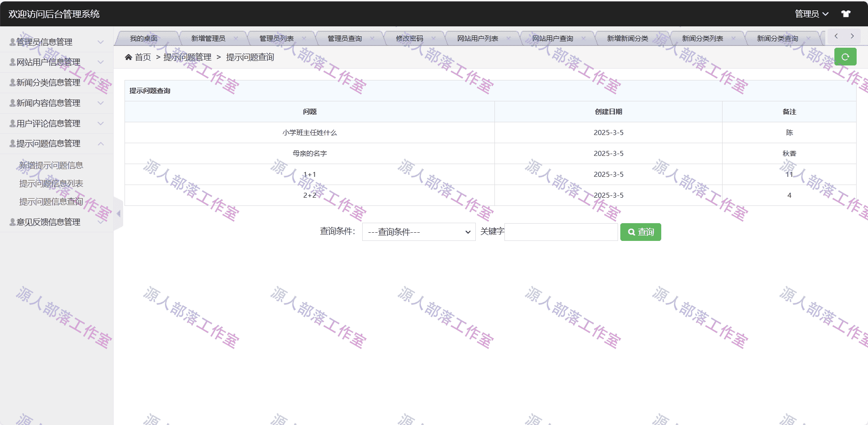The height and width of the screenshot is (425, 868).
Task: Expand the 新闻内容信息管理 chevron
Action: [x=101, y=103]
